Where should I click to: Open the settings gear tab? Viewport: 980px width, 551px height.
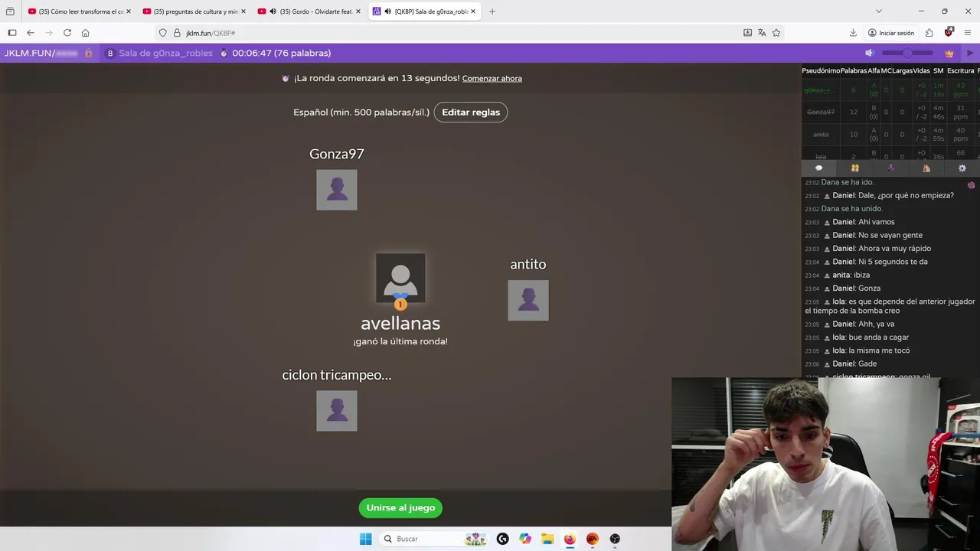coord(962,168)
